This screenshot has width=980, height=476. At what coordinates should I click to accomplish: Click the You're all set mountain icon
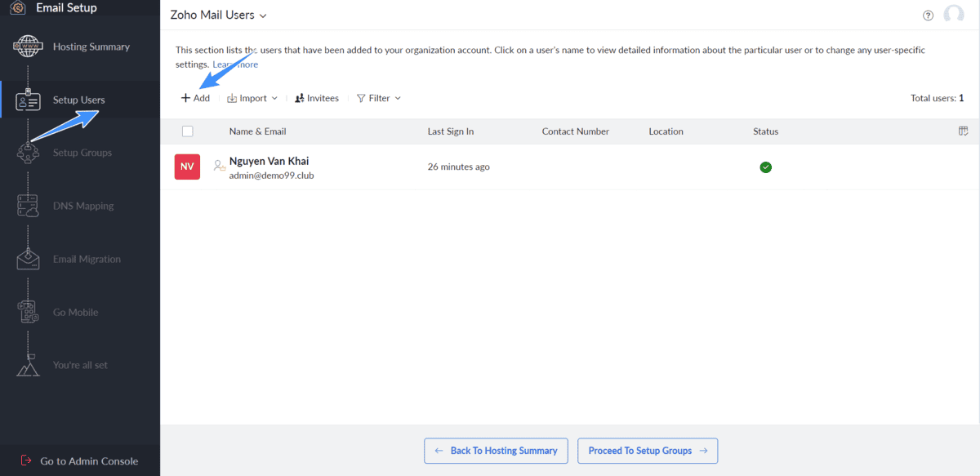click(28, 365)
